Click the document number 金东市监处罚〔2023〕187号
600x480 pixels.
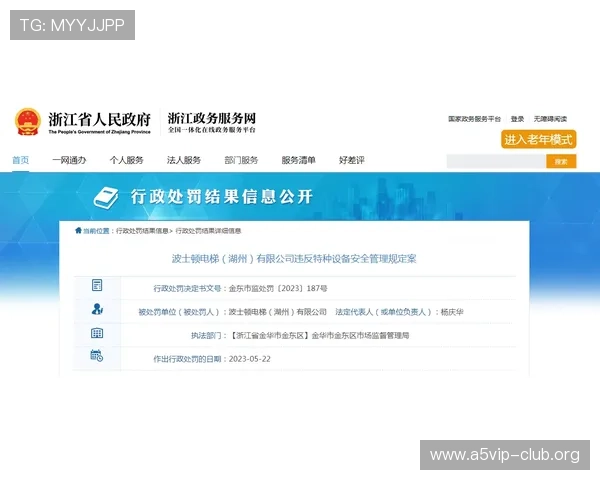tap(278, 288)
